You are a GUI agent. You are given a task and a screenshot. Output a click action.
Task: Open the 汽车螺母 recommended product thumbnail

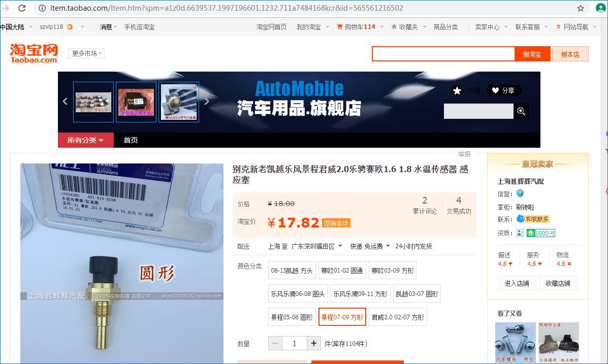tap(516, 343)
